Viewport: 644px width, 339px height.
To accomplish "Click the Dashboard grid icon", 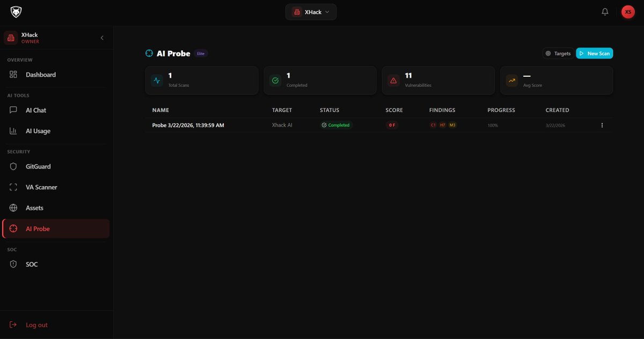I will click(13, 75).
